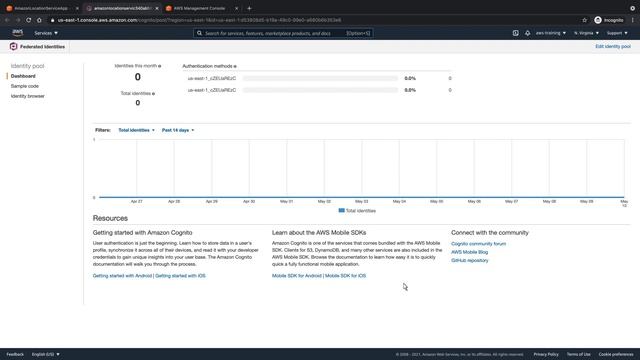Click second authentication method progress bar
The image size is (640, 360).
pyautogui.click(x=320, y=90)
